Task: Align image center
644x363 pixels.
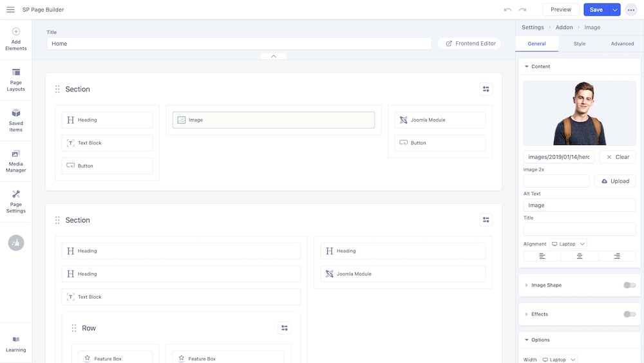Action: click(580, 256)
